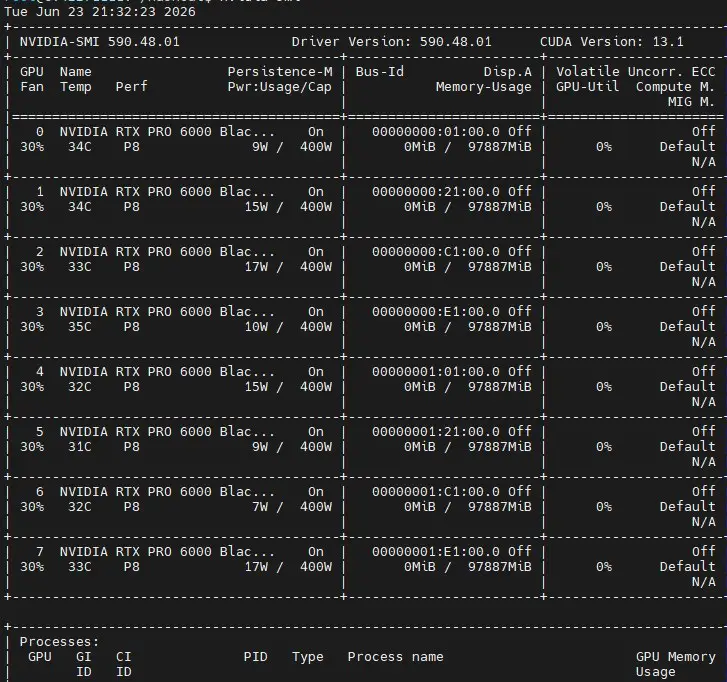Click GPU 0 name 'NVIDIA RTX PRO 6000 Blac...'
Image resolution: width=727 pixels, height=682 pixels.
[x=167, y=132]
